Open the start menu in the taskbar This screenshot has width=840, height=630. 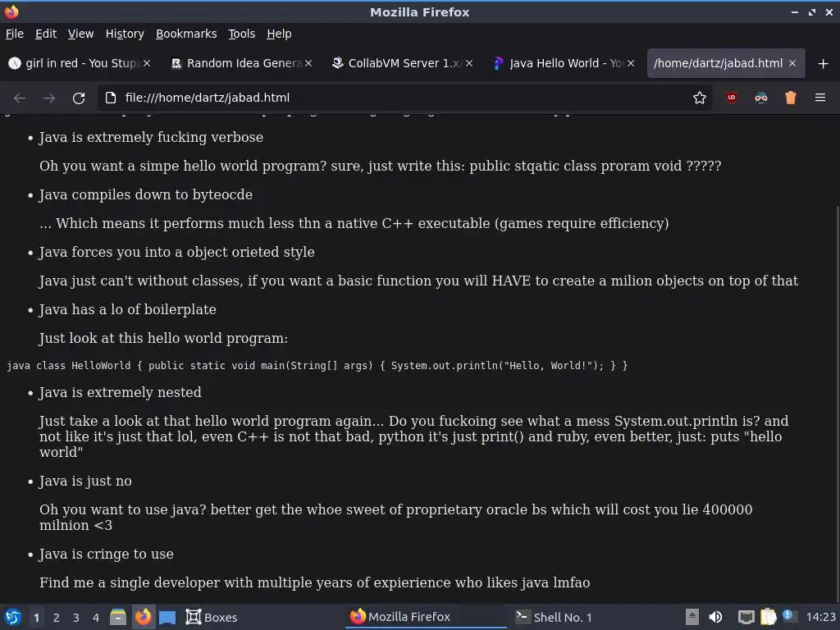coord(13,617)
